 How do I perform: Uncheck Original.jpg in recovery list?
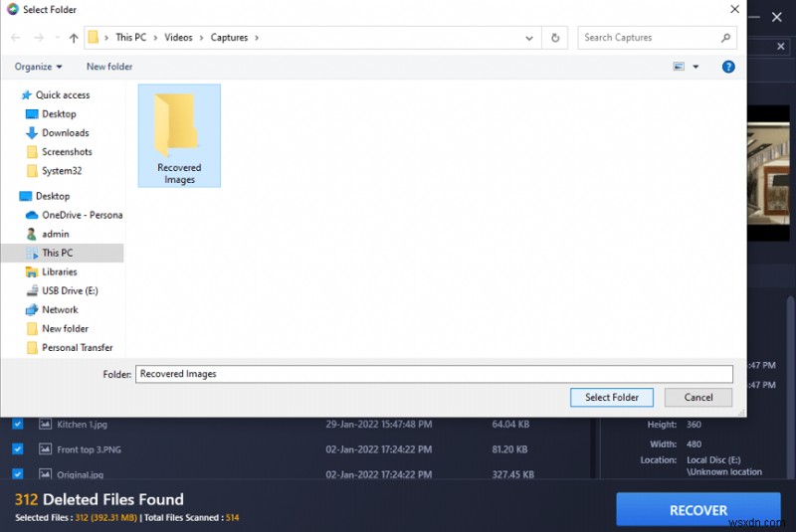tap(18, 473)
